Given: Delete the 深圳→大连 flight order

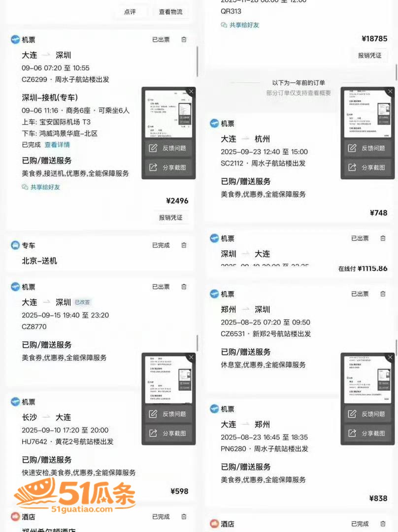Looking at the screenshot, I should 383,238.
